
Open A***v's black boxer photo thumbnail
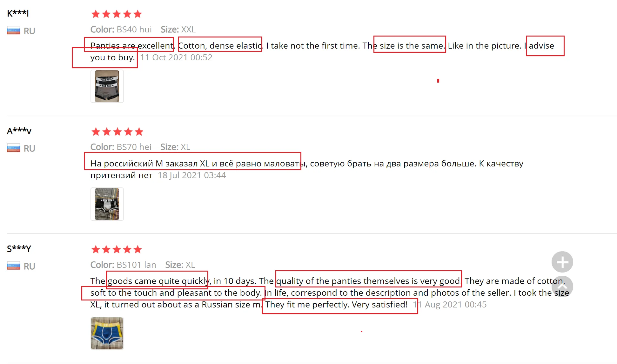(107, 204)
